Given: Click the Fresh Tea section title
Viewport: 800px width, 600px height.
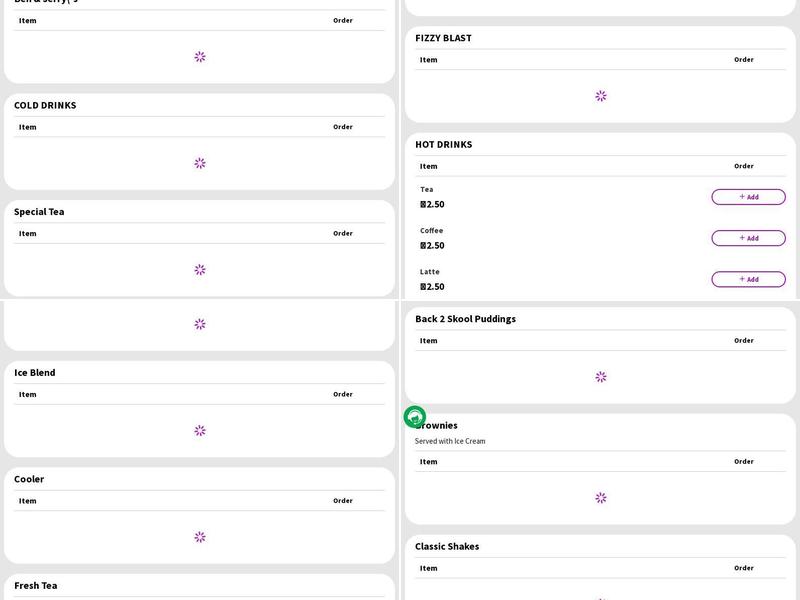Looking at the screenshot, I should pyautogui.click(x=35, y=585).
